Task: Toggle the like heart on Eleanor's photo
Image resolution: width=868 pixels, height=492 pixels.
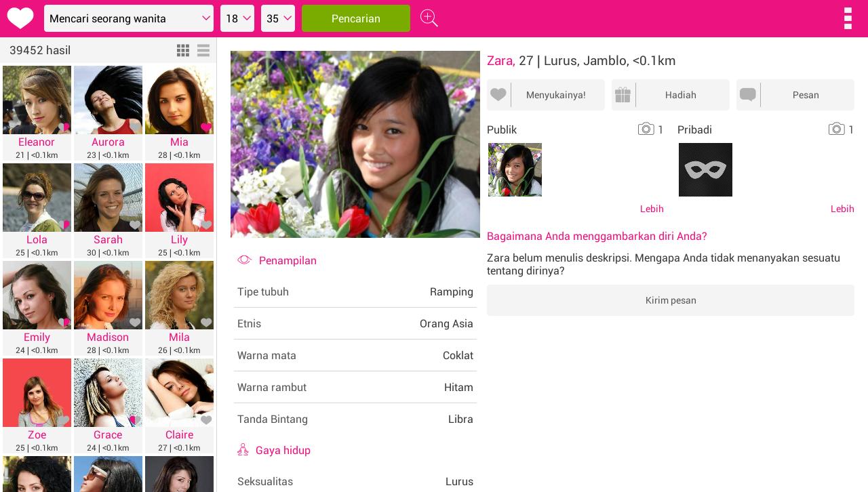Action: coord(63,127)
